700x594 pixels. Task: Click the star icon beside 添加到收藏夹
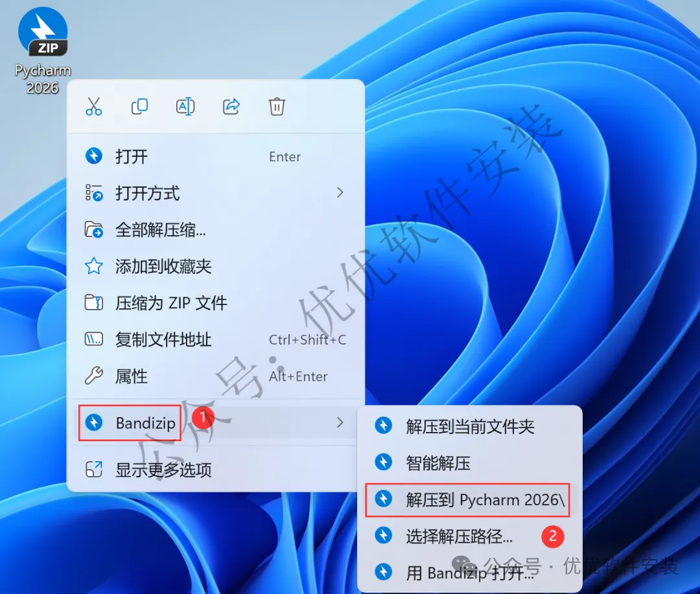94,266
